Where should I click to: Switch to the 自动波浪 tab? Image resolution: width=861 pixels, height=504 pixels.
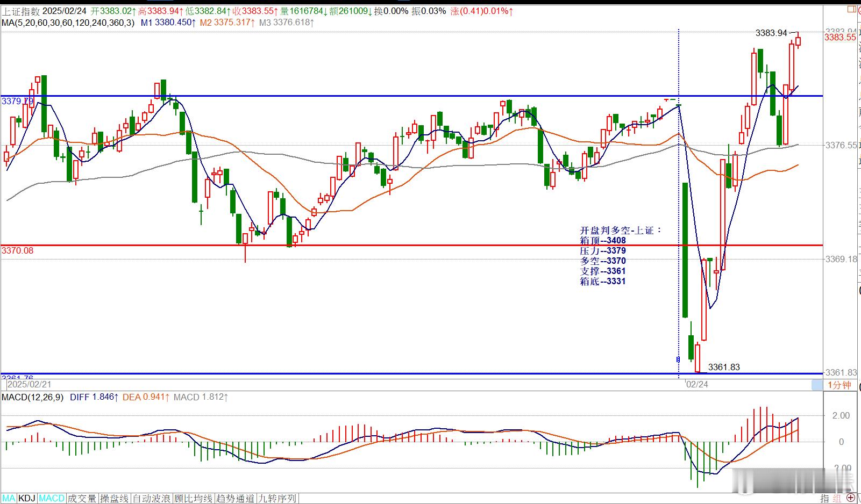(152, 499)
